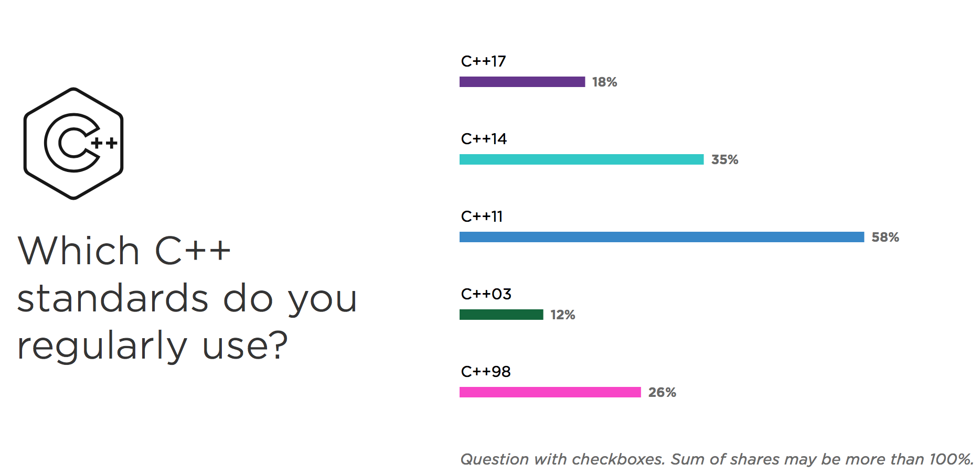Viewport: 980px width, 475px height.
Task: Select the C++98 label
Action: (486, 372)
